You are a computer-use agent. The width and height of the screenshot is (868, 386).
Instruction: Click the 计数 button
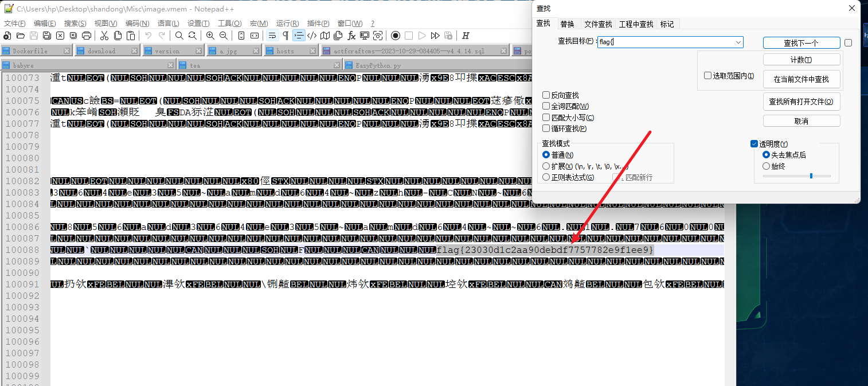pos(801,60)
